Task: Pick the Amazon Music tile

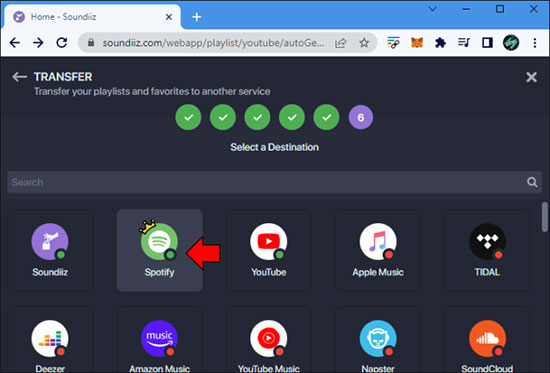Action: tap(160, 340)
